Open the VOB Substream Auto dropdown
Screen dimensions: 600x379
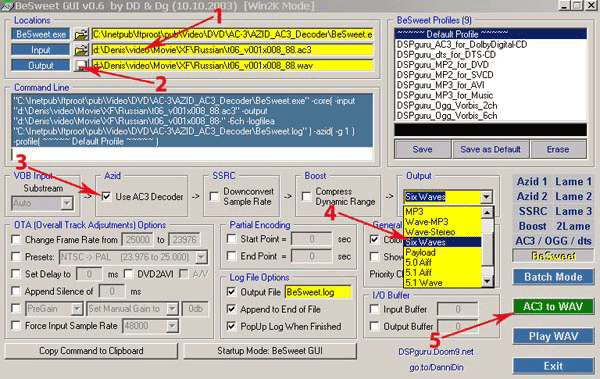pos(67,203)
